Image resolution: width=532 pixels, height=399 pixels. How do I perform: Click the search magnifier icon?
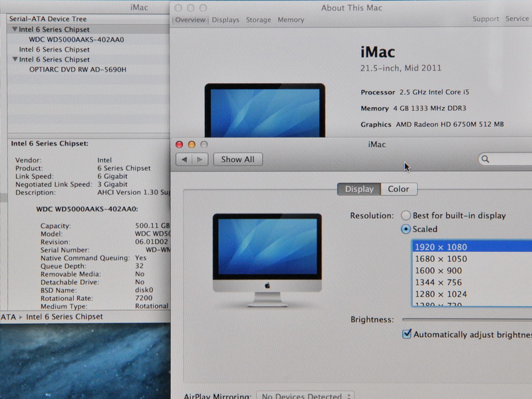tap(485, 159)
